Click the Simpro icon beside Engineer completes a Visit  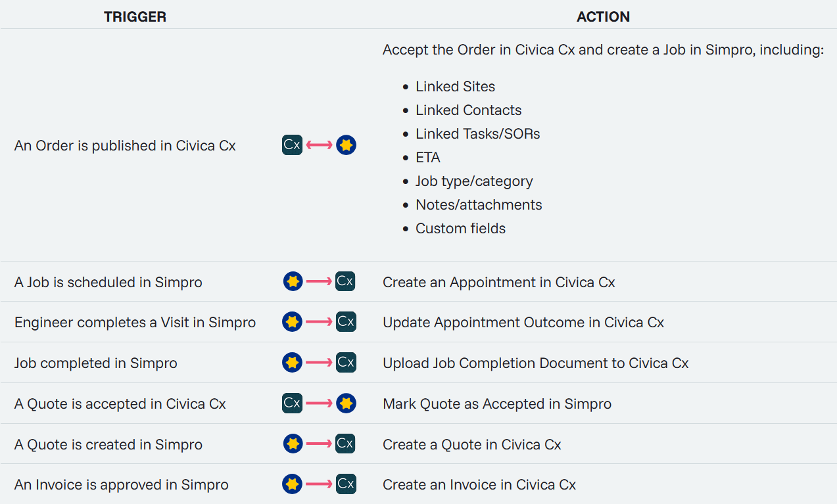pos(292,322)
